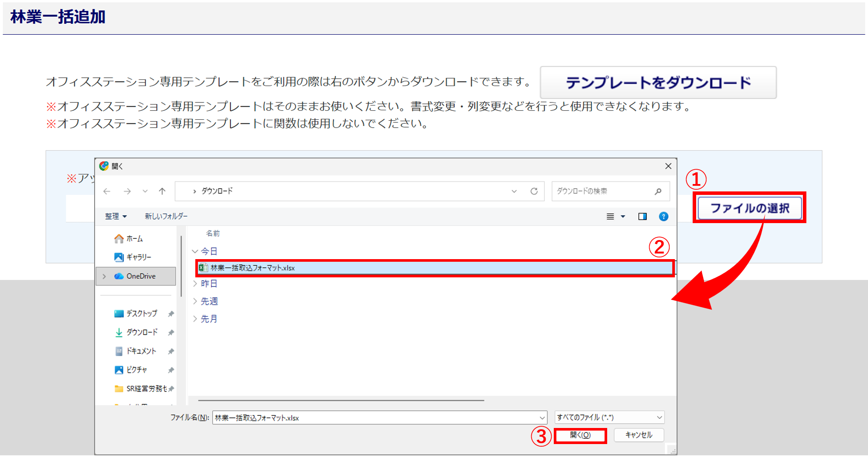Click the change view layout icon
The image size is (868, 464).
point(610,217)
